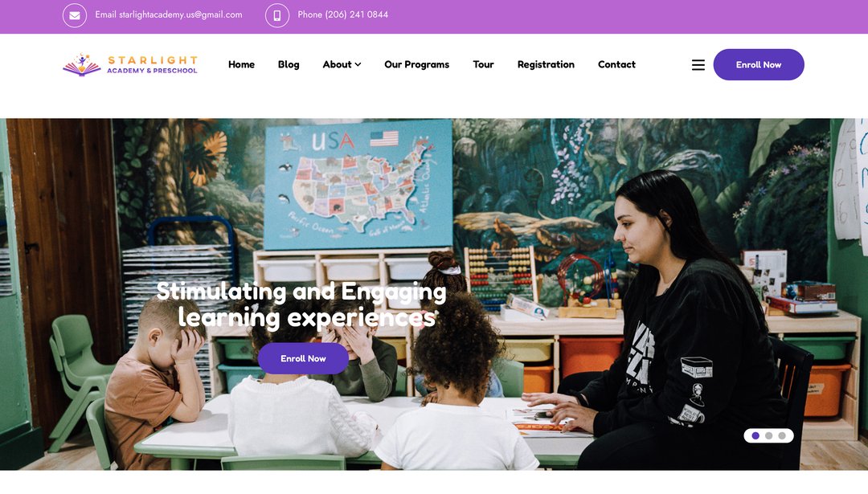This screenshot has height=494, width=868.
Task: Click the USA map in hero image
Action: (358, 184)
